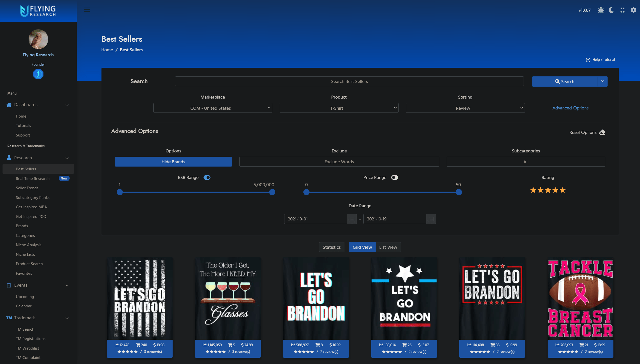The height and width of the screenshot is (364, 640).
Task: Open the Tackle Breast Cancer shirt thumbnail
Action: (x=581, y=299)
